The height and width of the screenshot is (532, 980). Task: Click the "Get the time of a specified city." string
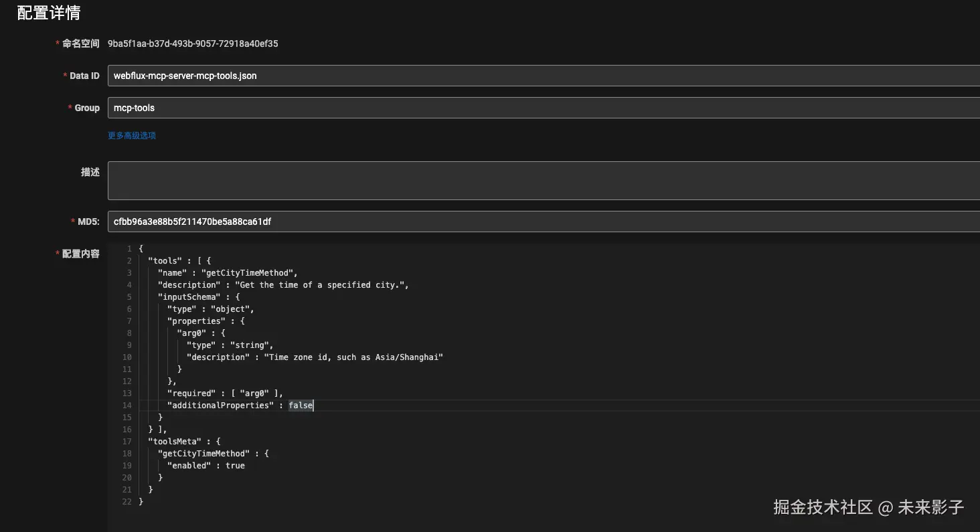click(320, 285)
